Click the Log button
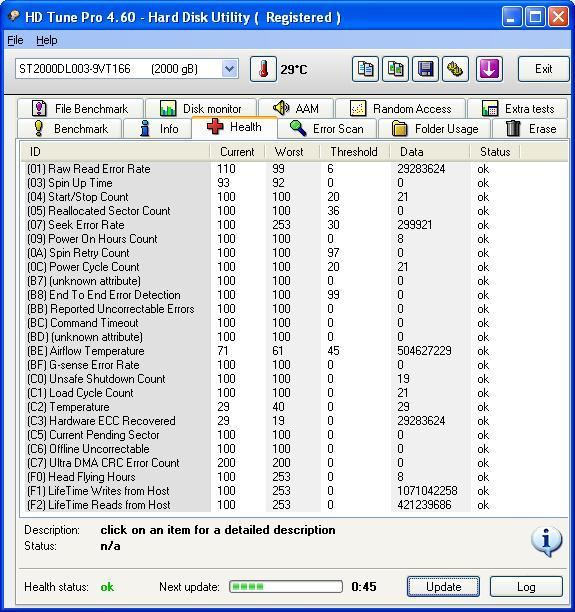Image resolution: width=575 pixels, height=612 pixels. pos(526,587)
